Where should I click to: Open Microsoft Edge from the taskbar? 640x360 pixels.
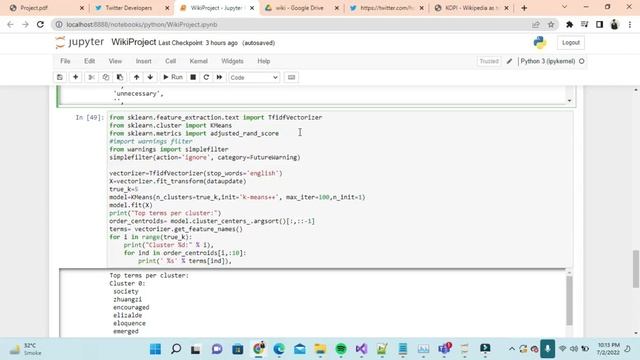(279, 349)
